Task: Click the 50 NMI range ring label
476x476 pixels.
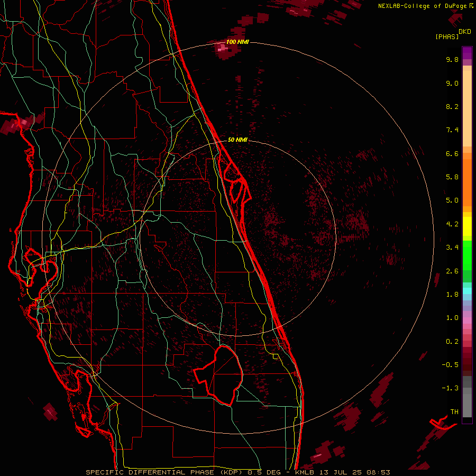Action: (237, 140)
